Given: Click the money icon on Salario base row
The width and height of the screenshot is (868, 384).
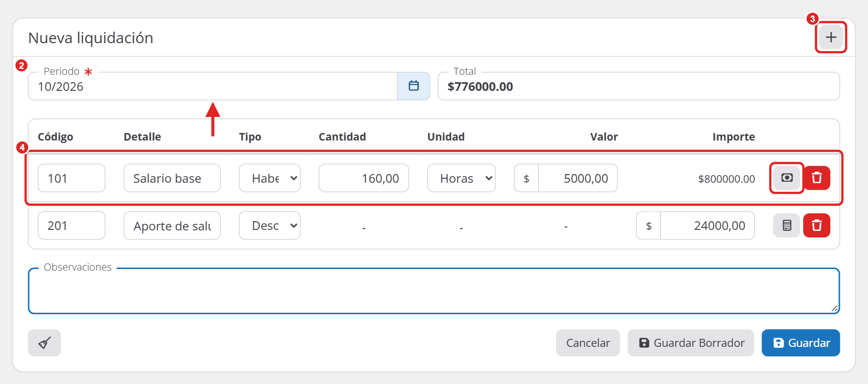Looking at the screenshot, I should click(x=787, y=178).
